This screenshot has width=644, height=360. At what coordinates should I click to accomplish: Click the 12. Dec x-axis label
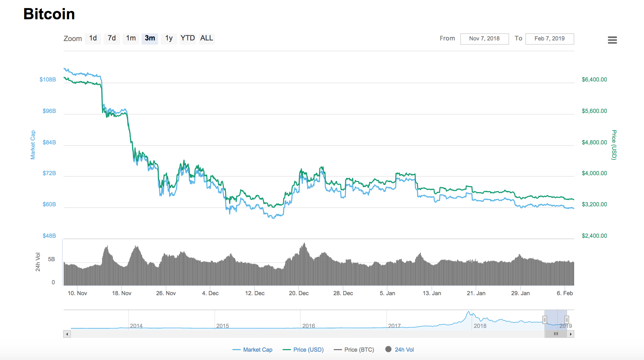[x=255, y=293]
